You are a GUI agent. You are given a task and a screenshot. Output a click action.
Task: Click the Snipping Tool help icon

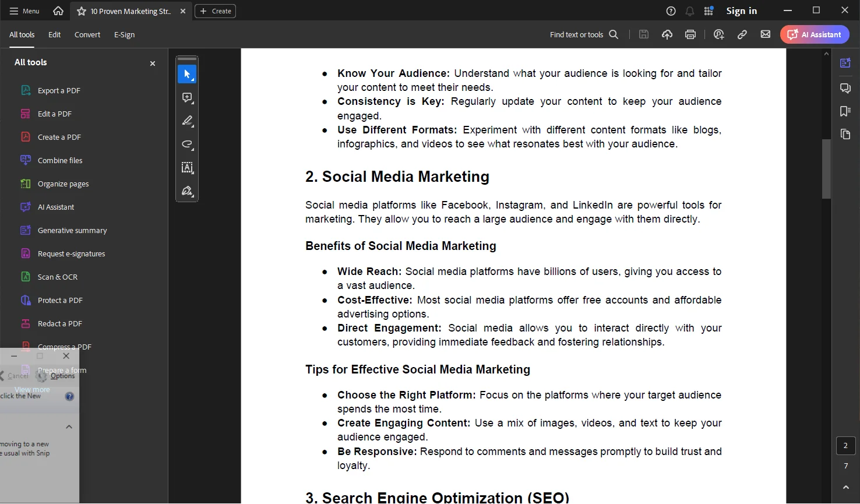tap(69, 396)
